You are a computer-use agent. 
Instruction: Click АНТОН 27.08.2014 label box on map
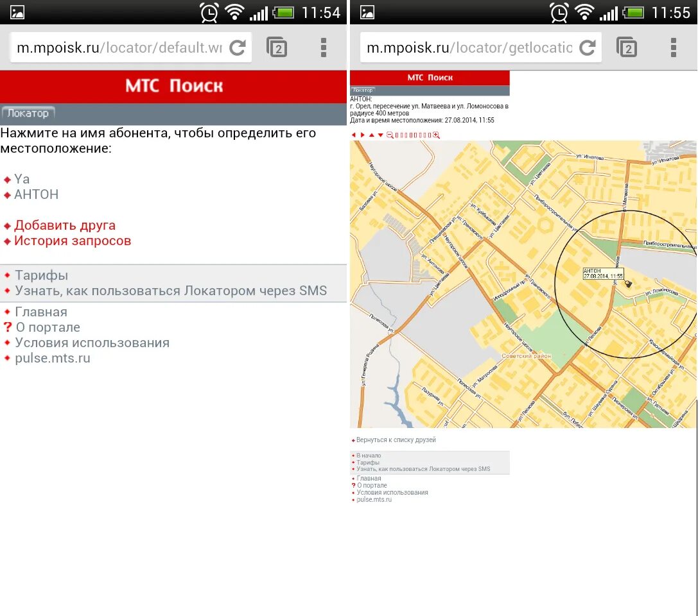[x=603, y=273]
